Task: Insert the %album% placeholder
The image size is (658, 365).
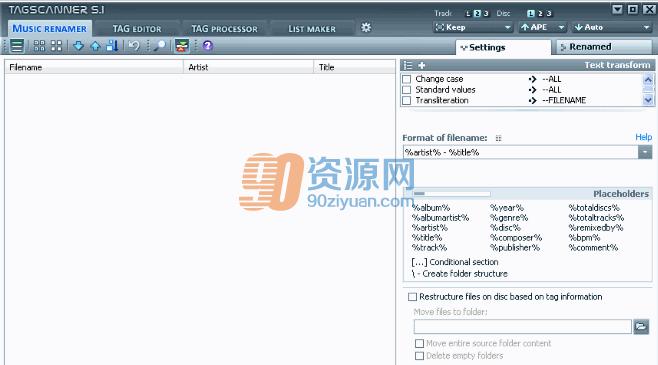Action: pos(431,208)
